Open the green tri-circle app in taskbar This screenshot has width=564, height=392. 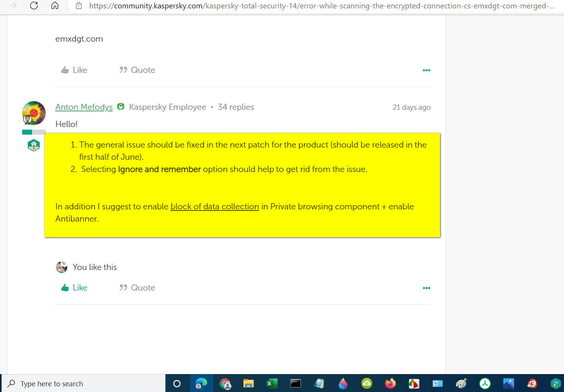485,384
